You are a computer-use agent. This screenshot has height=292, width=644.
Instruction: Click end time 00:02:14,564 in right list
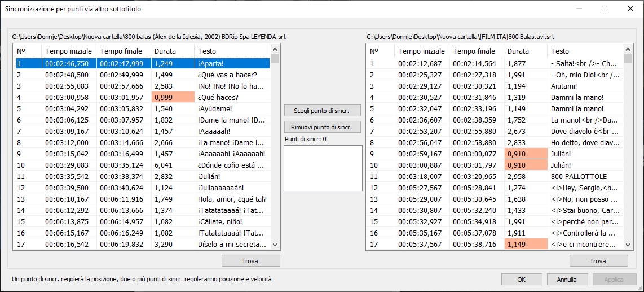pos(477,64)
